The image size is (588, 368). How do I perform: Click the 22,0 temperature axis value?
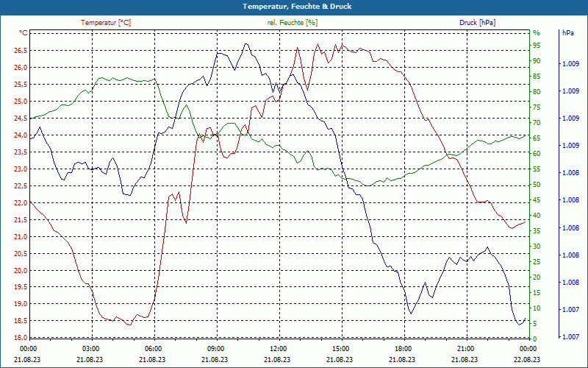coord(21,203)
